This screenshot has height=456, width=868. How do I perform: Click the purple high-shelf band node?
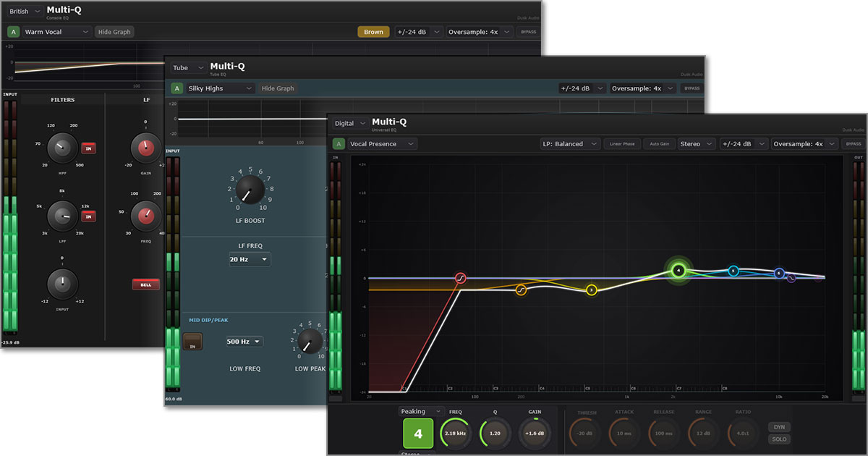[x=791, y=278]
